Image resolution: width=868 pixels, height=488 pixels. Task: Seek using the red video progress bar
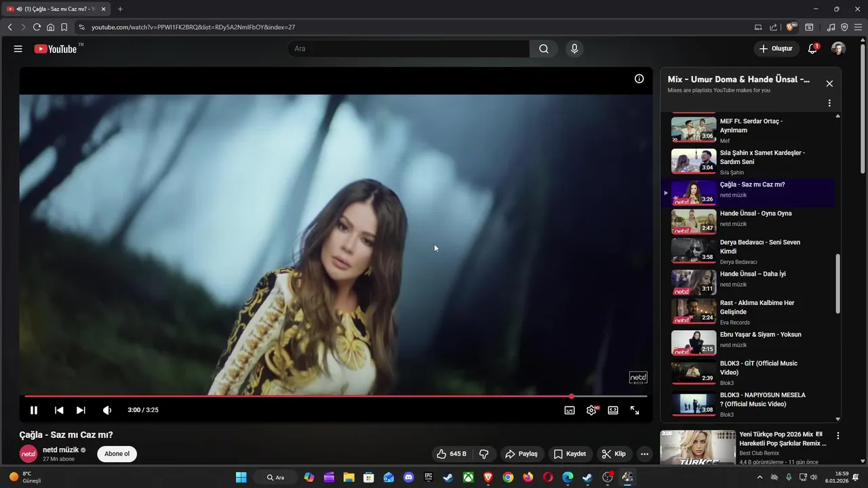pos(336,396)
